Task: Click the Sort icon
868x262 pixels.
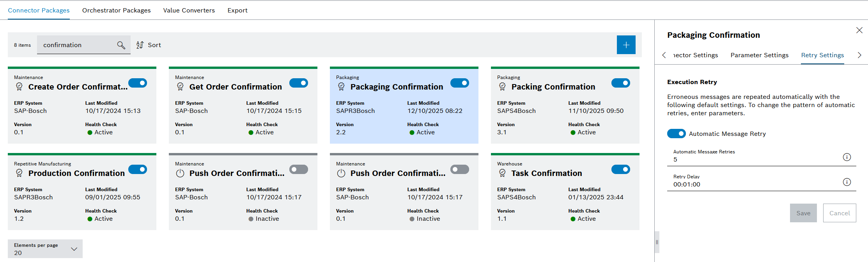Action: 140,45
